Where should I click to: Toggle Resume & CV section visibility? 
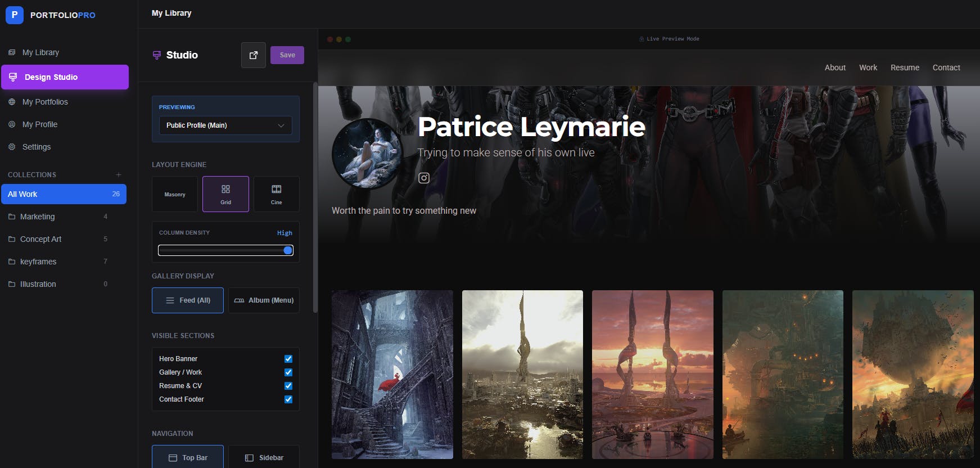(288, 386)
